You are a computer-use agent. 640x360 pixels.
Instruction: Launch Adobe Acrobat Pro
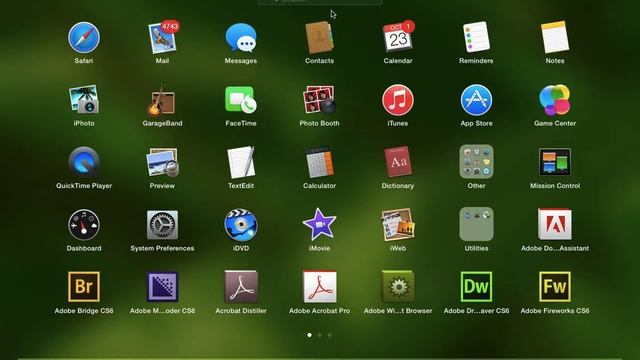(319, 287)
